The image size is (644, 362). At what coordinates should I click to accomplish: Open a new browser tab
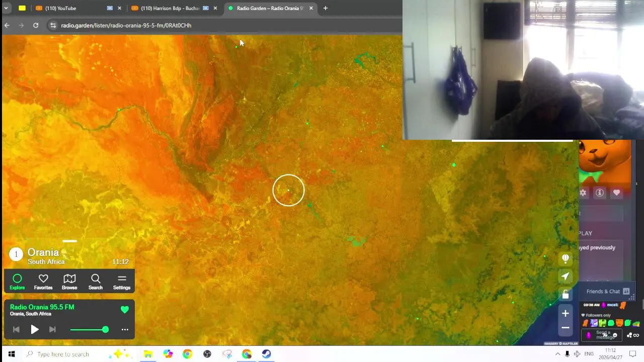tap(326, 8)
